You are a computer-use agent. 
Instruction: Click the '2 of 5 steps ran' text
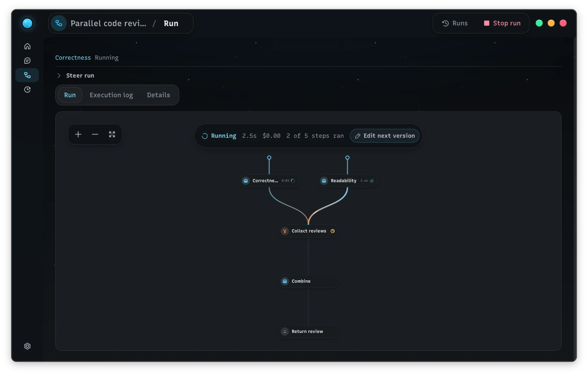tap(315, 136)
